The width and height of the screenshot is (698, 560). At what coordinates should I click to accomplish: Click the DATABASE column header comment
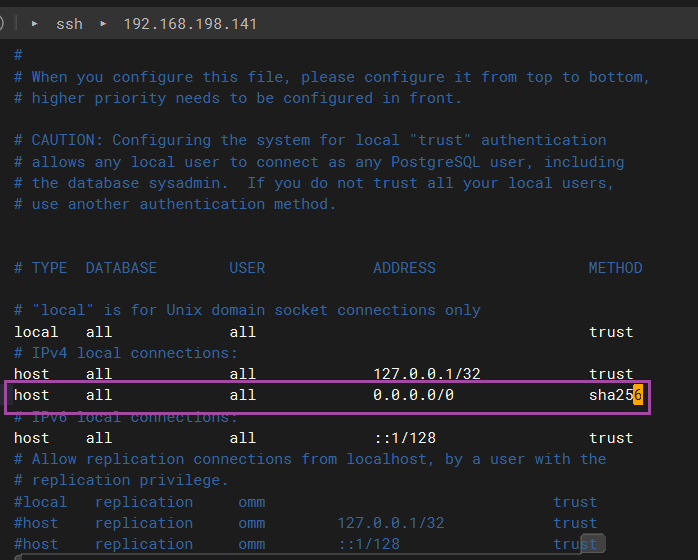point(121,268)
